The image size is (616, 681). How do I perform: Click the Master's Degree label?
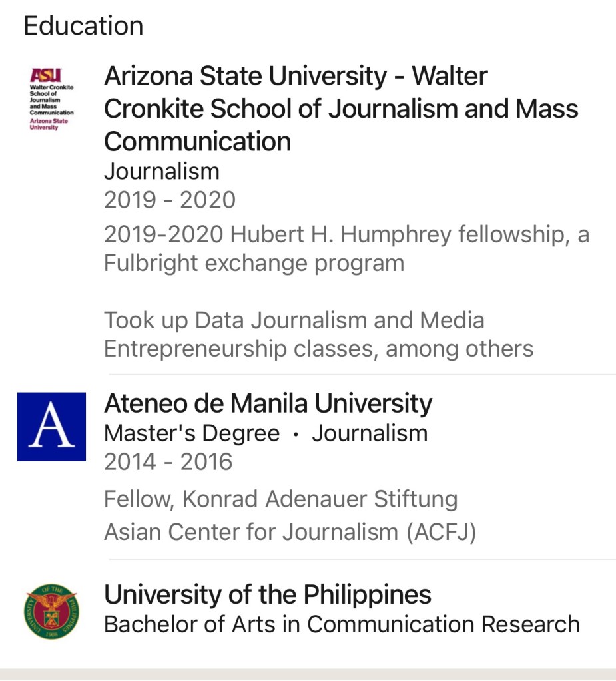click(x=192, y=433)
